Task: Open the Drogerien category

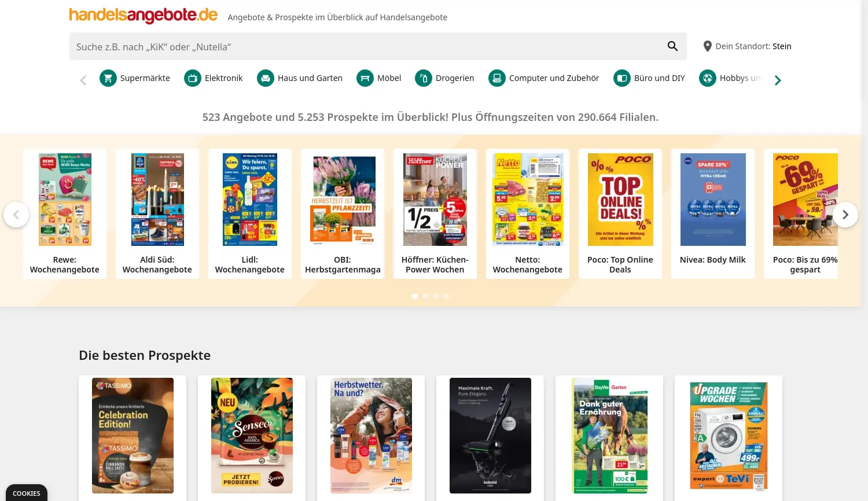Action: coord(444,78)
